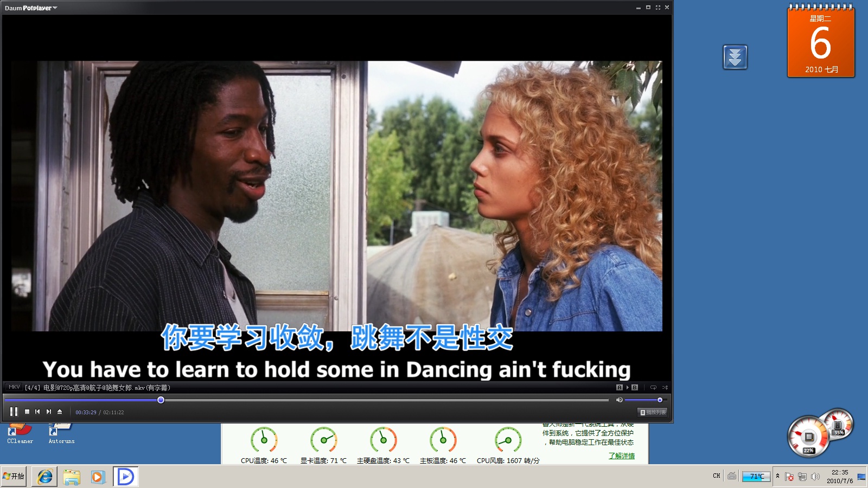
Task: Open Windows Explorer folder in taskbar
Action: point(72,477)
